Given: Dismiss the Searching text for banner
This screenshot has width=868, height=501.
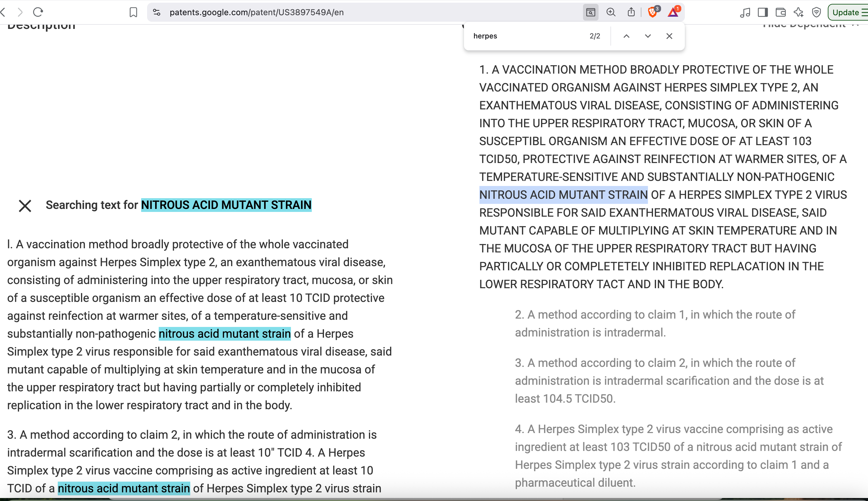Looking at the screenshot, I should (x=25, y=206).
